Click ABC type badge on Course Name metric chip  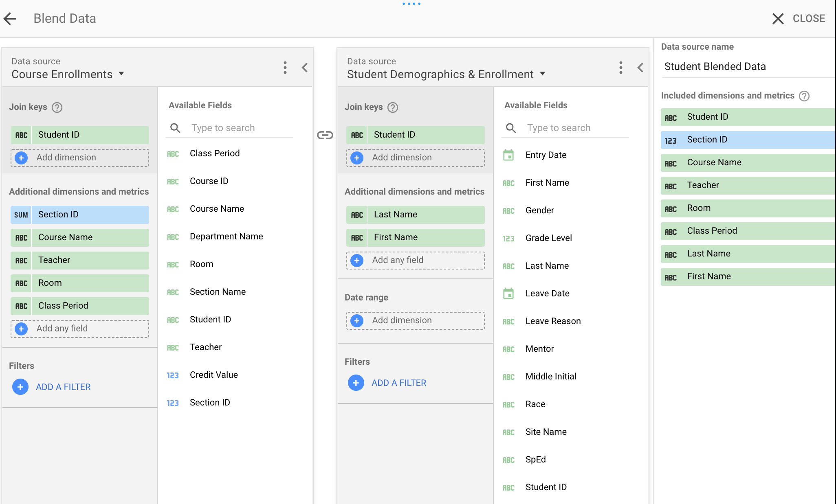[x=21, y=237]
